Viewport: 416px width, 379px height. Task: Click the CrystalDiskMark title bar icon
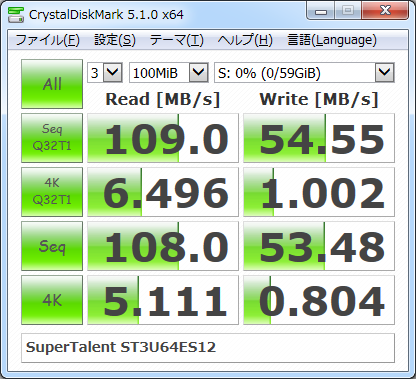16,14
